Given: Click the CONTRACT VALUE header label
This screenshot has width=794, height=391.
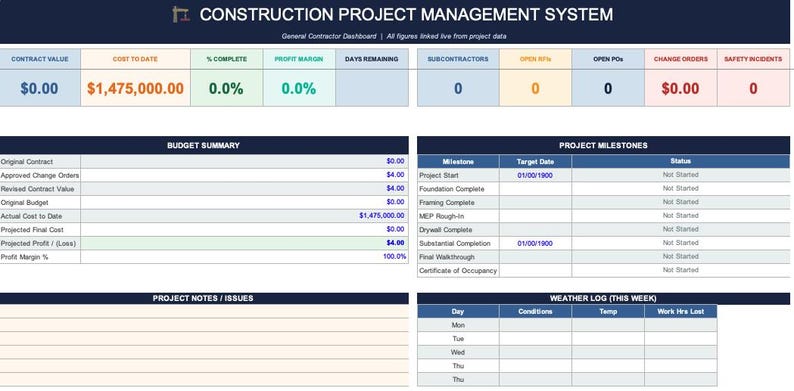Looking at the screenshot, I should (x=39, y=59).
